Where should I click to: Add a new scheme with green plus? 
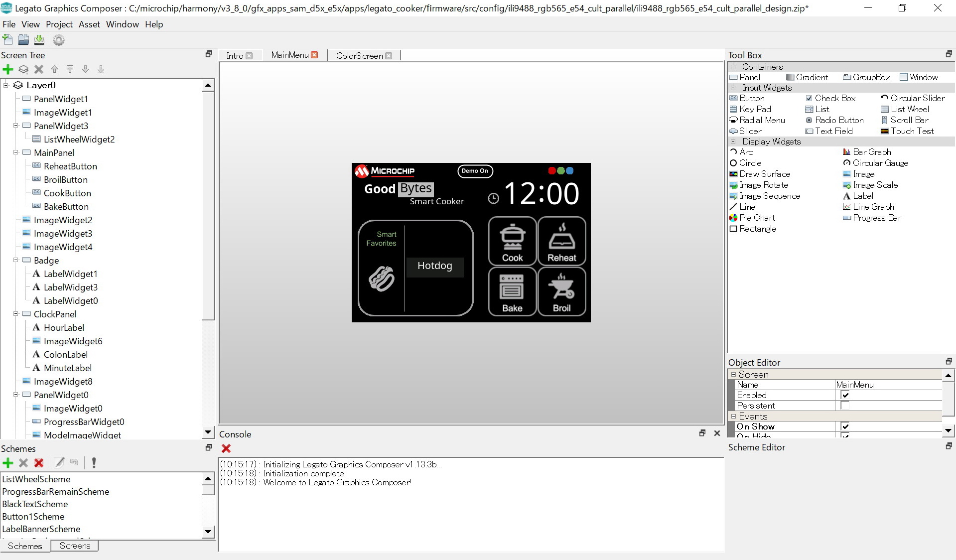[8, 463]
